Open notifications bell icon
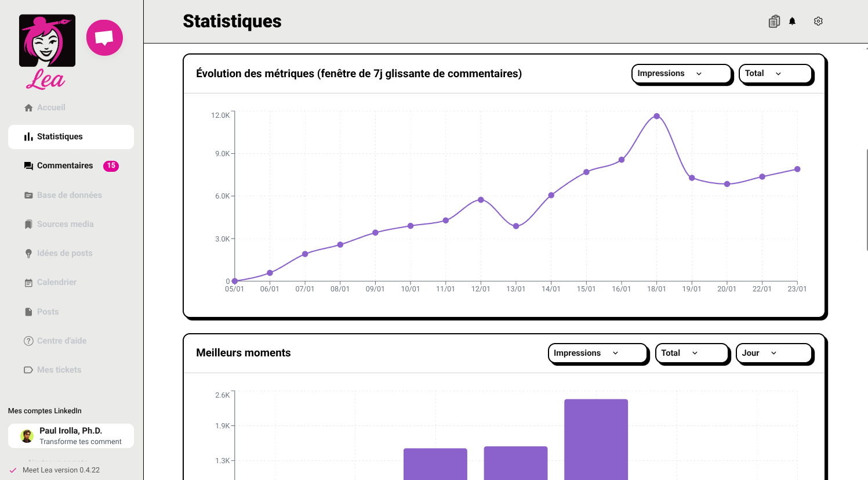The width and height of the screenshot is (868, 480). (792, 21)
